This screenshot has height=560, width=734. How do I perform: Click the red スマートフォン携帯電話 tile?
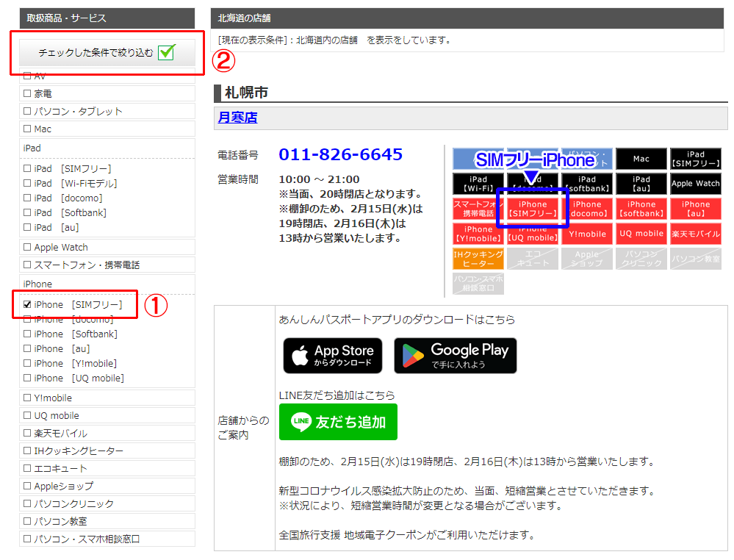478,209
